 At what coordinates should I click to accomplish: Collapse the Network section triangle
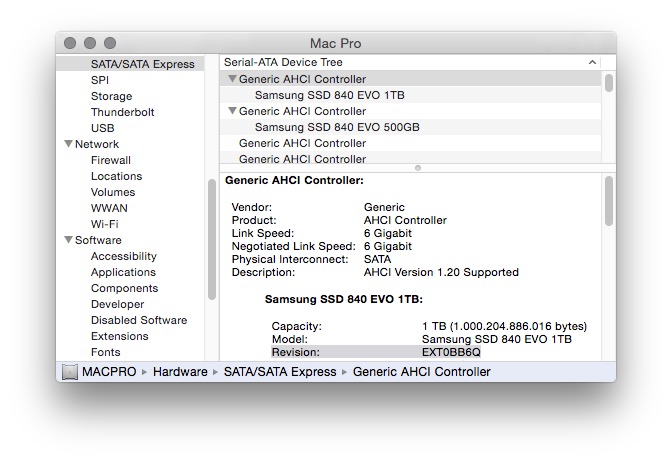click(x=68, y=144)
